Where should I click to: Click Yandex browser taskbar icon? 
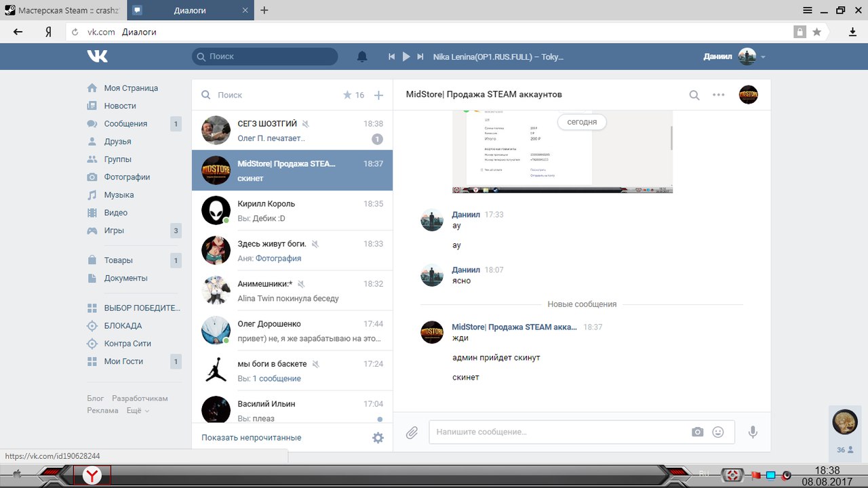point(92,476)
